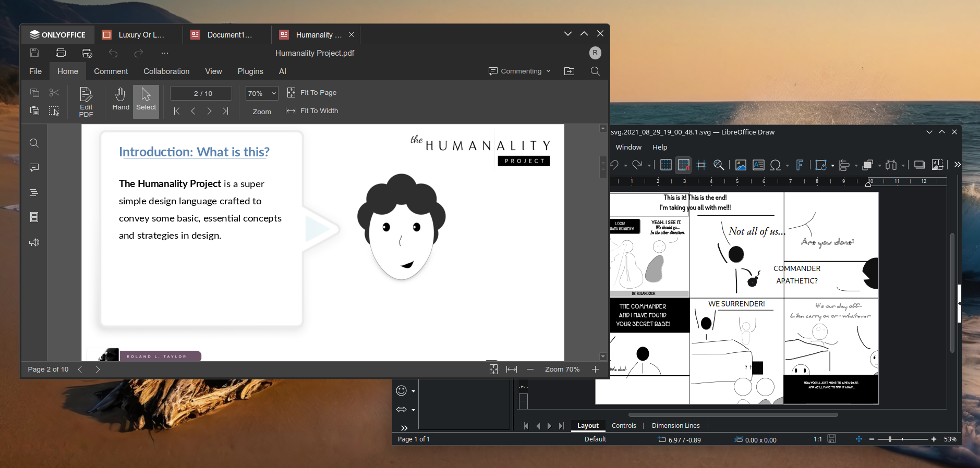Insert image in LibreOffice Draw toolbar
Viewport: 980px width, 468px height.
point(741,165)
